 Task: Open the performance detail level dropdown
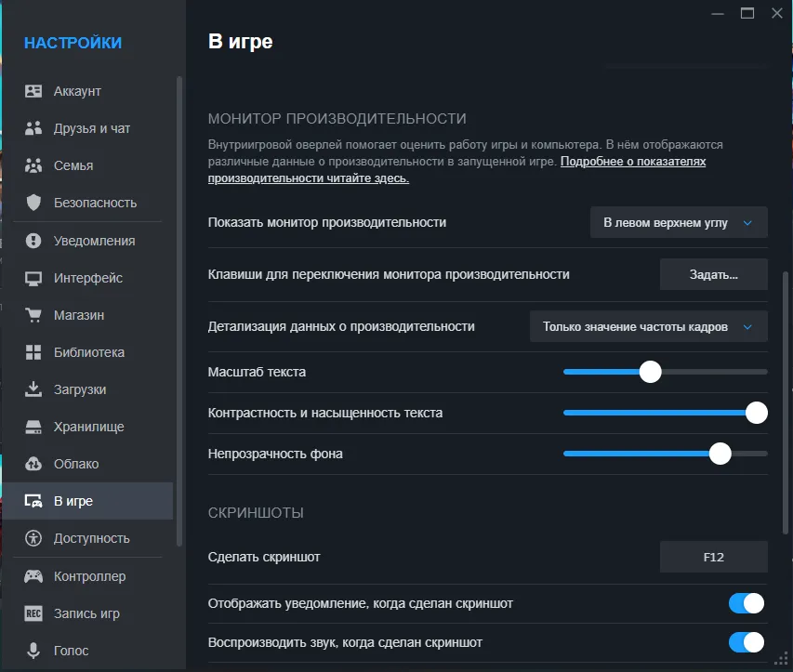[x=648, y=326]
